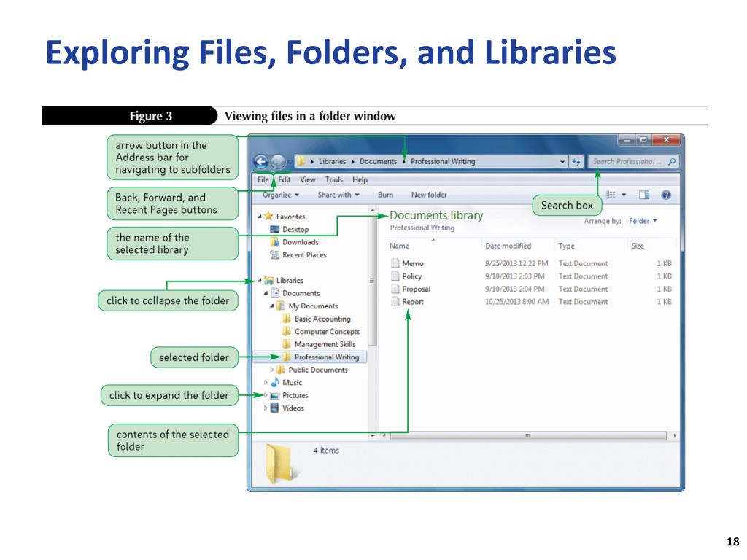Click the Forward navigation button
Screen dimensions: 747x560
[278, 162]
